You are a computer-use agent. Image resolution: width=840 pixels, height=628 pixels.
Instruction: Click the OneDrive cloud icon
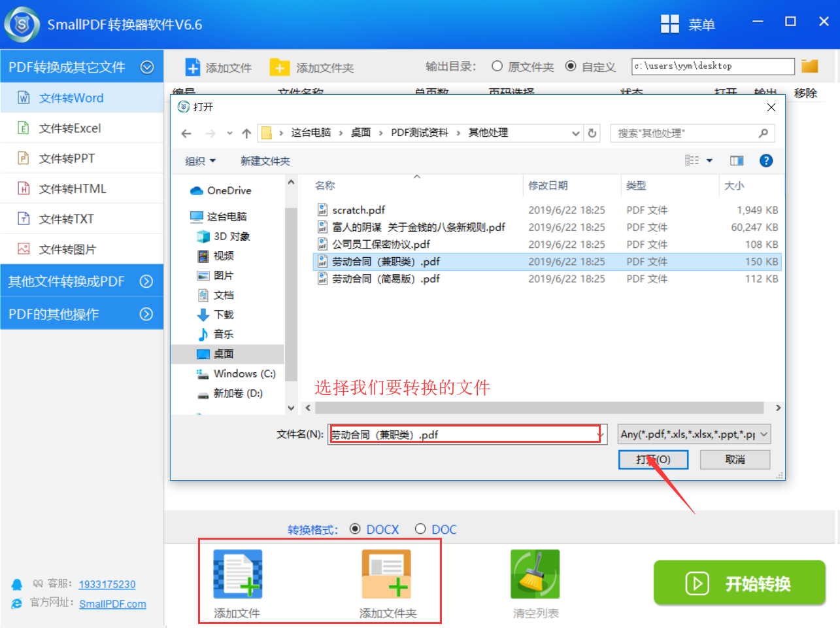[196, 190]
